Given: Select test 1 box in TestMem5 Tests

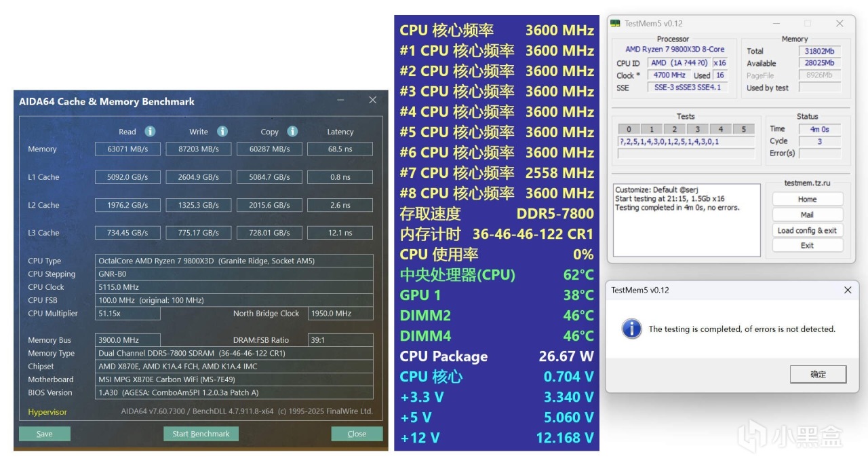Looking at the screenshot, I should tap(652, 129).
